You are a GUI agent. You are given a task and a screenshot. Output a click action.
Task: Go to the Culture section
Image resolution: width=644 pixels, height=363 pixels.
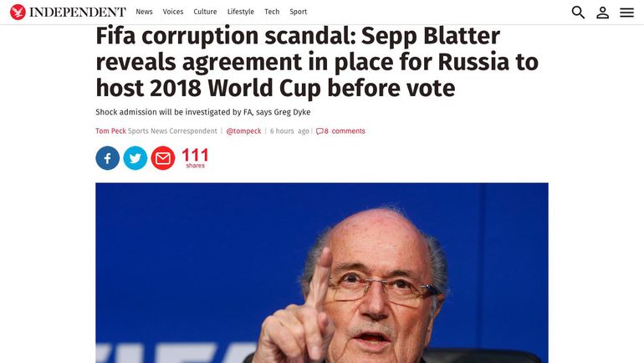205,12
